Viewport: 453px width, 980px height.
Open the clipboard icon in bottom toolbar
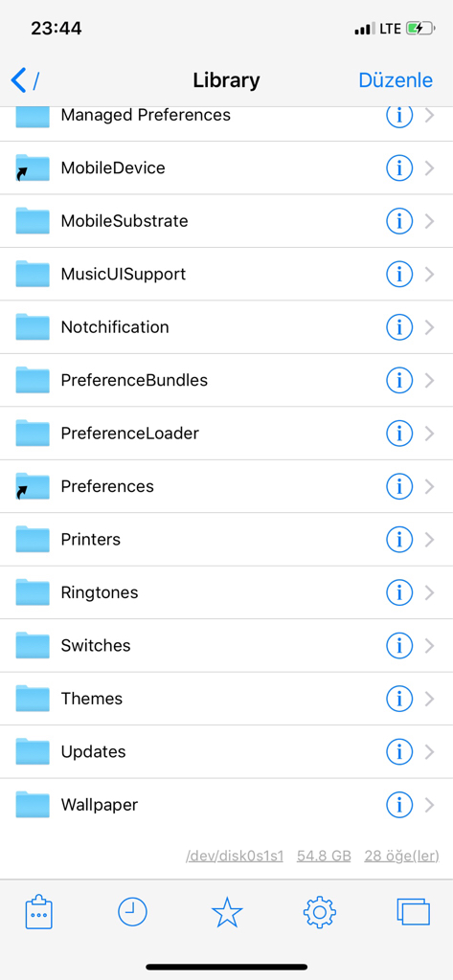coord(39,913)
